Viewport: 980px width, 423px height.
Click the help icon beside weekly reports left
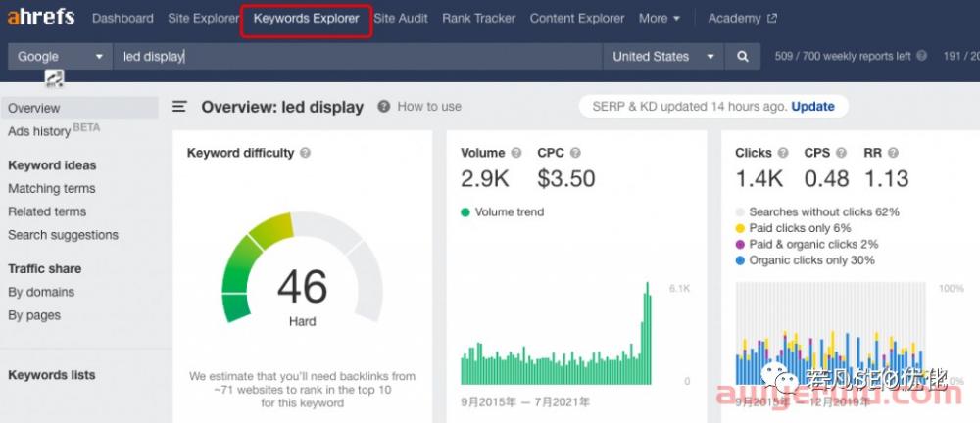[x=922, y=56]
